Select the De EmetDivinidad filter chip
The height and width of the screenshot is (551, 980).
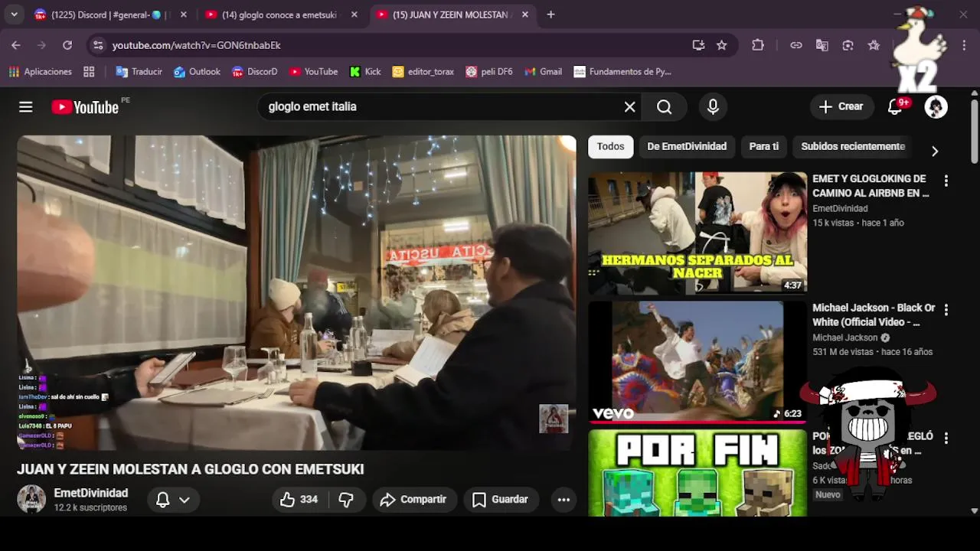click(x=687, y=146)
